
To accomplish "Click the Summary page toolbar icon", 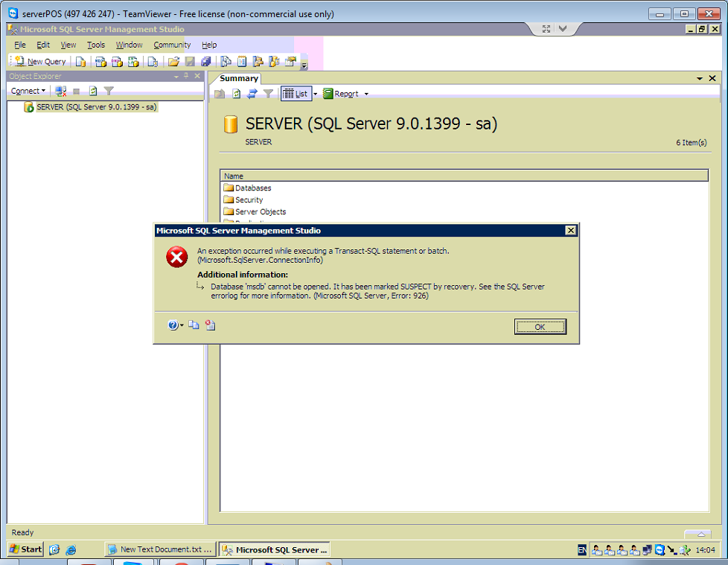I will (x=242, y=61).
